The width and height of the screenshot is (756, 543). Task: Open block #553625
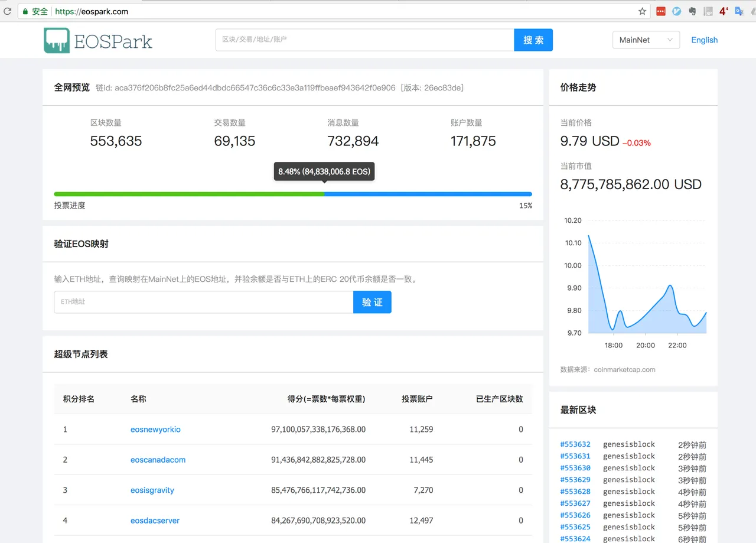[575, 527]
